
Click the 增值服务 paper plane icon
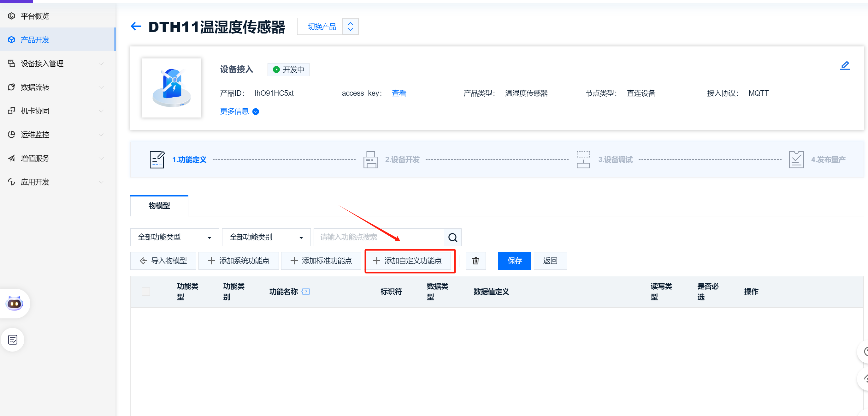tap(11, 158)
